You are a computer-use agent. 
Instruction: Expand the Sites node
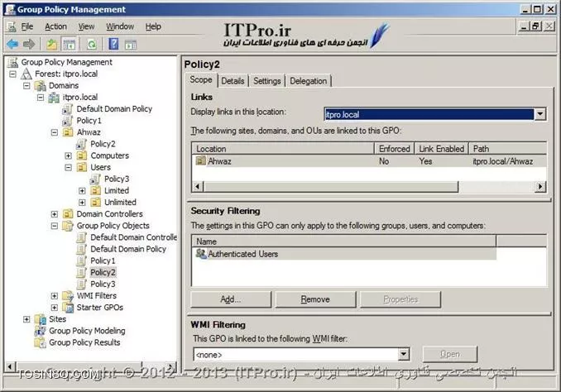(26, 319)
